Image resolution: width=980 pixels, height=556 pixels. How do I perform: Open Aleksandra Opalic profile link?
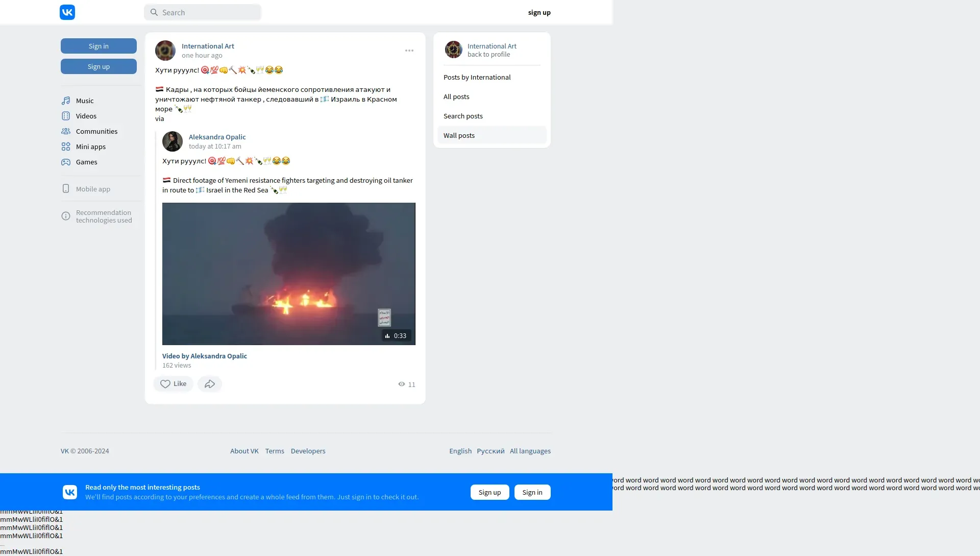click(x=217, y=137)
